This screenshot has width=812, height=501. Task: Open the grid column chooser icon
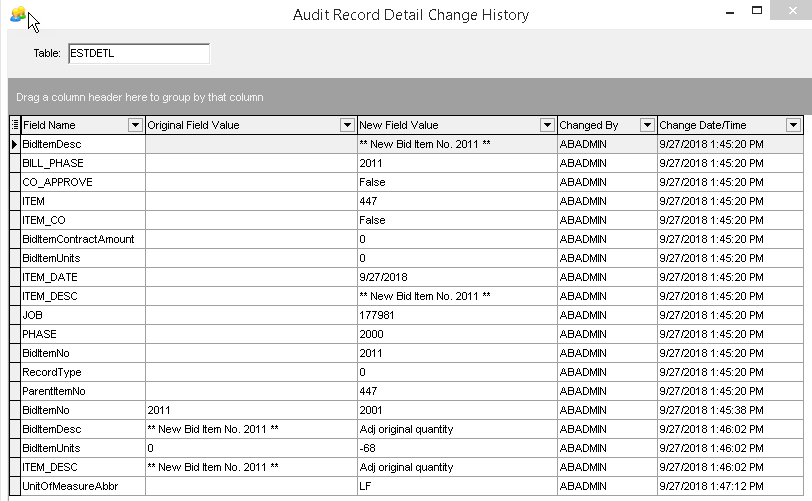point(14,125)
